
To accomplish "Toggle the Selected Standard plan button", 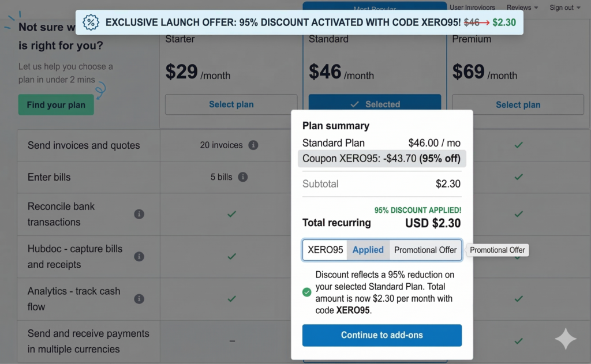I will [375, 104].
